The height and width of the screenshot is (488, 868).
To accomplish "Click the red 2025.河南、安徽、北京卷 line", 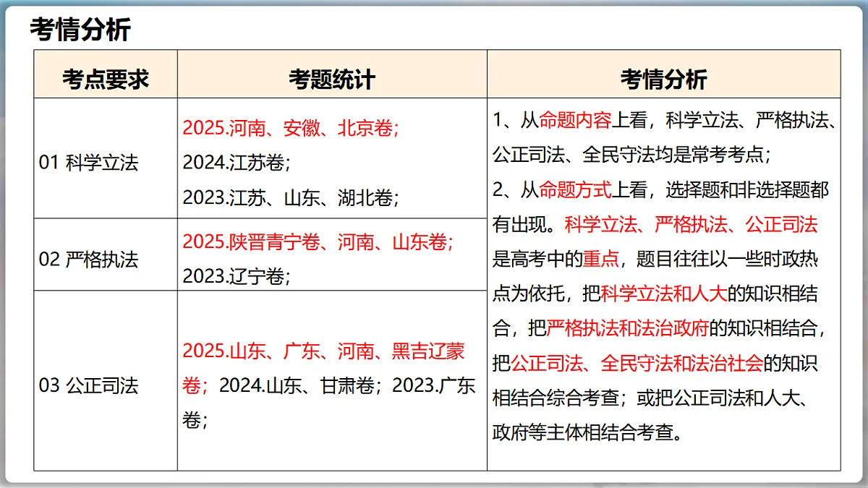I will [291, 129].
